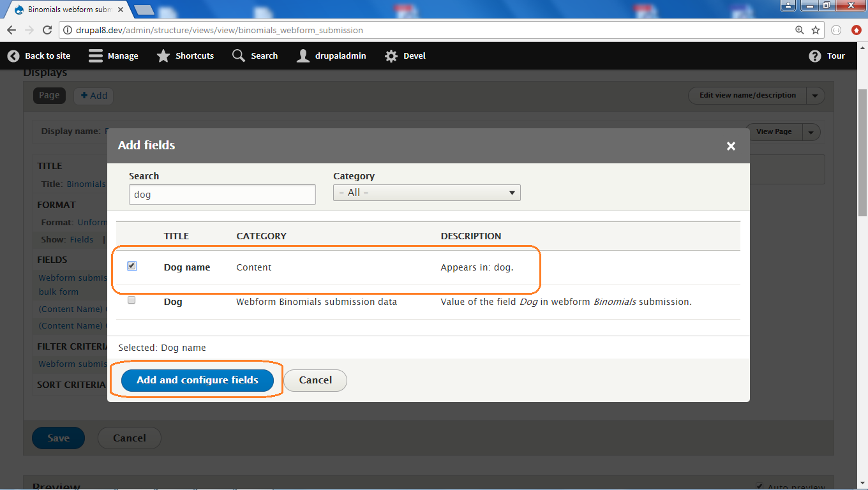
Task: Expand Edit view name/description dropdown arrow
Action: point(815,96)
